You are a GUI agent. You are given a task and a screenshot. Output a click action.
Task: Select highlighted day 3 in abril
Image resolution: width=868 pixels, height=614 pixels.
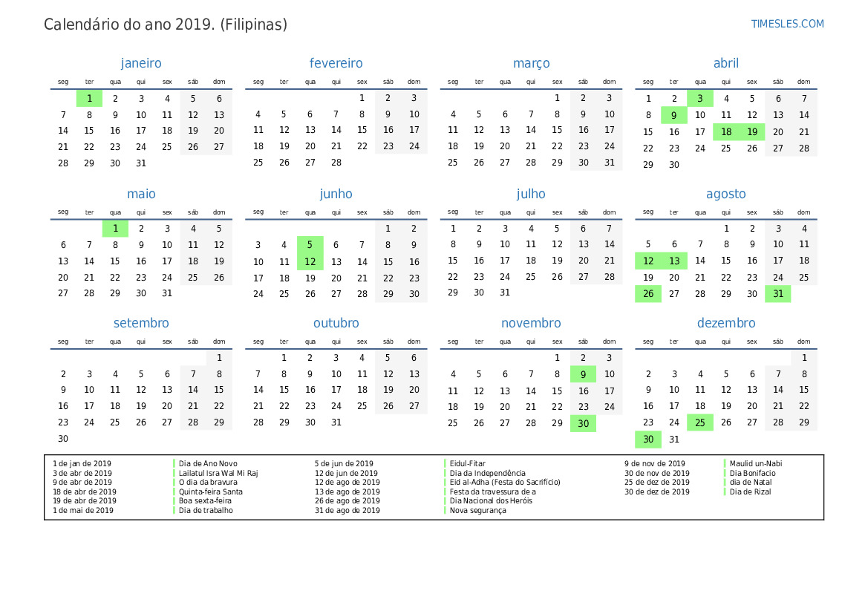point(699,98)
